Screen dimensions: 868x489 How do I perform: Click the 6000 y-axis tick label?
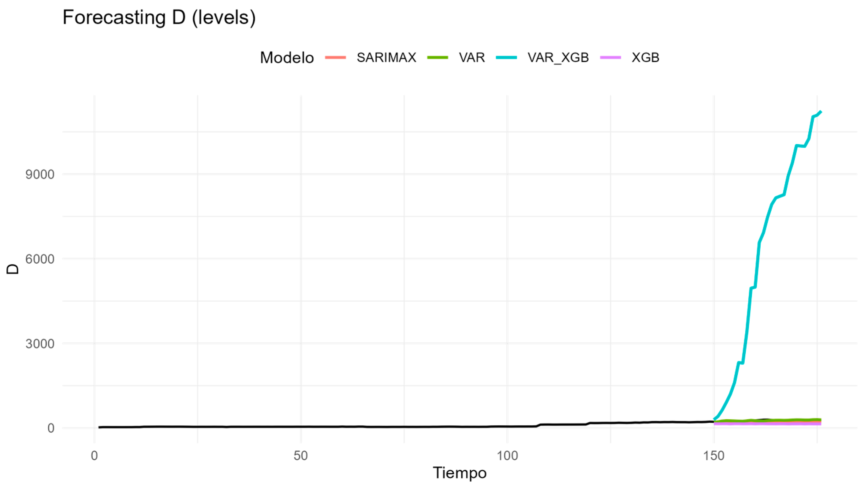click(40, 259)
